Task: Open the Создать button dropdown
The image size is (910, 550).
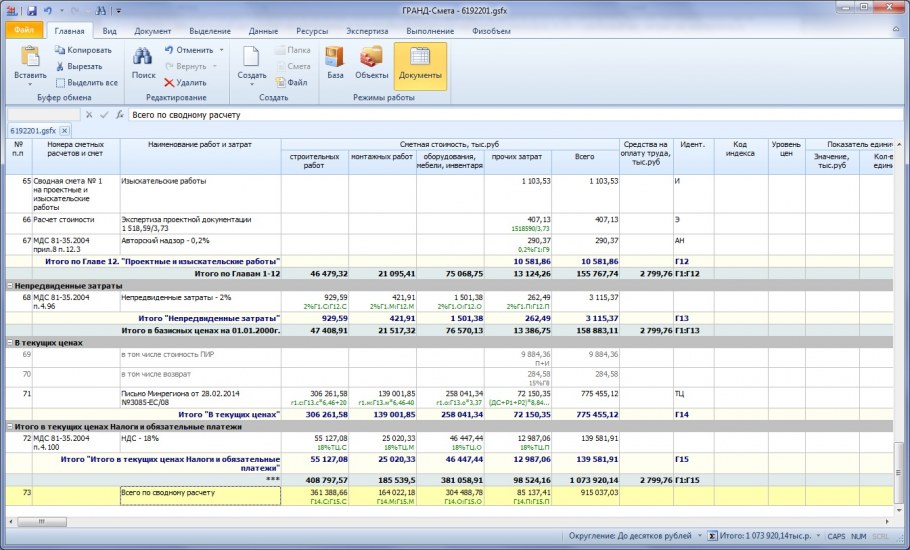Action: click(x=250, y=85)
